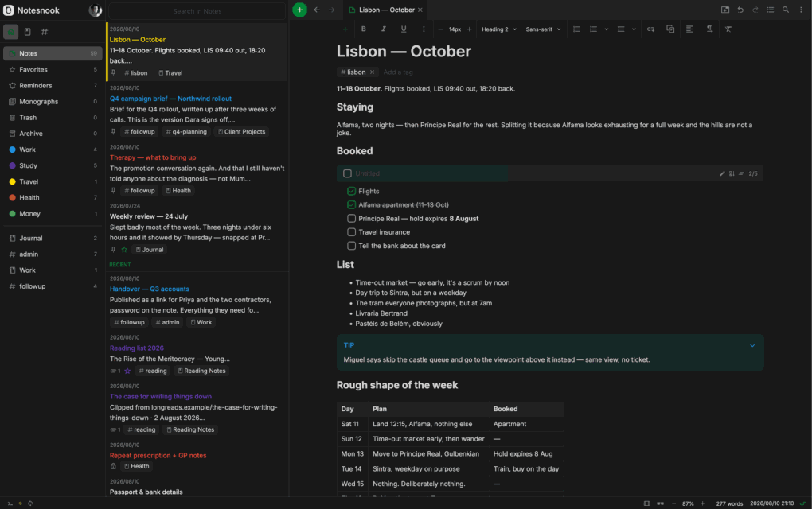Toggle underline formatting in editor toolbar
Viewport: 812px width, 509px height.
(x=404, y=29)
